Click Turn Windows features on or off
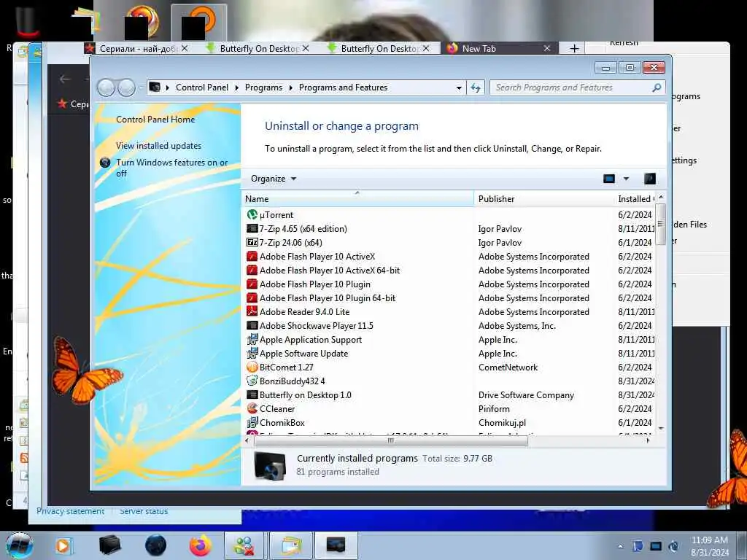Image resolution: width=747 pixels, height=560 pixels. click(x=172, y=168)
